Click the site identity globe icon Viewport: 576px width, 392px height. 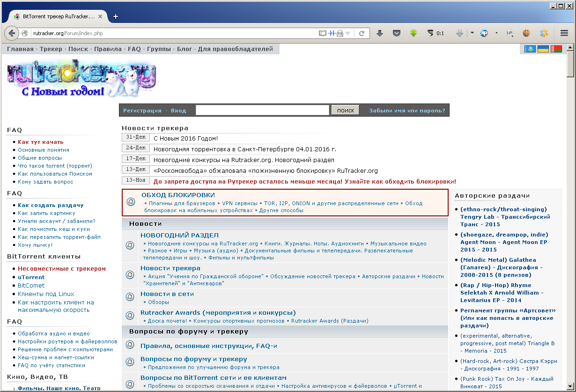click(25, 33)
